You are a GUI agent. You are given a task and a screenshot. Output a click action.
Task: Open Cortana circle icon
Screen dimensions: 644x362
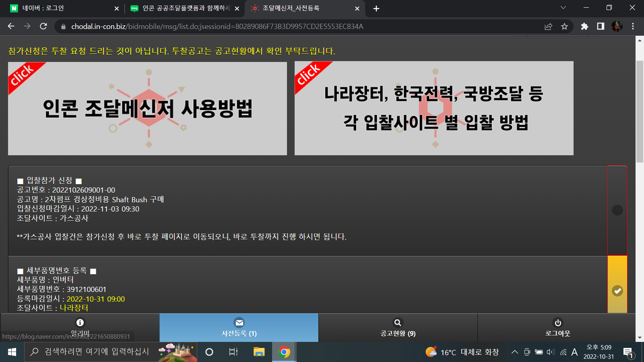[x=209, y=352]
